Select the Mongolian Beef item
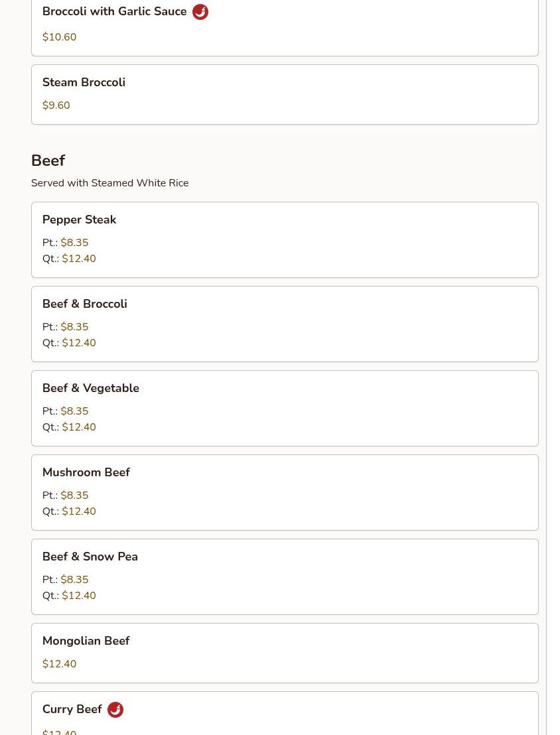The height and width of the screenshot is (735, 560). point(86,641)
